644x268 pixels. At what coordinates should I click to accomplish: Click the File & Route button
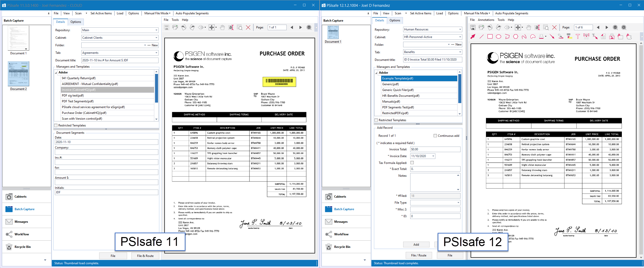point(145,256)
